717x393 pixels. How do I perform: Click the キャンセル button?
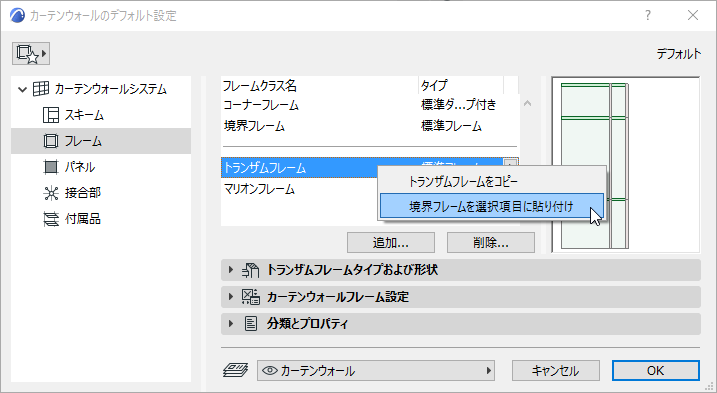(556, 371)
